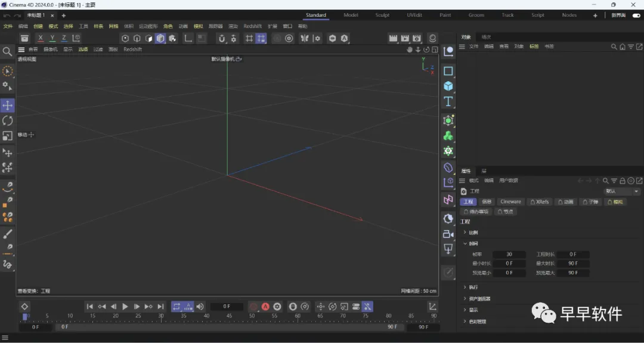The height and width of the screenshot is (343, 644).
Task: Click the current frame field in playback bar
Action: 227,307
